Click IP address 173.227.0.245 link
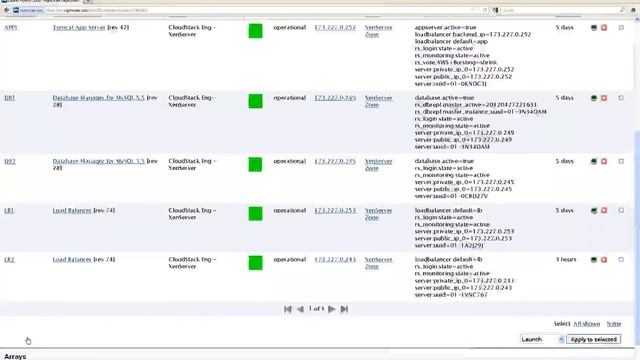The height and width of the screenshot is (360, 640). [x=335, y=161]
